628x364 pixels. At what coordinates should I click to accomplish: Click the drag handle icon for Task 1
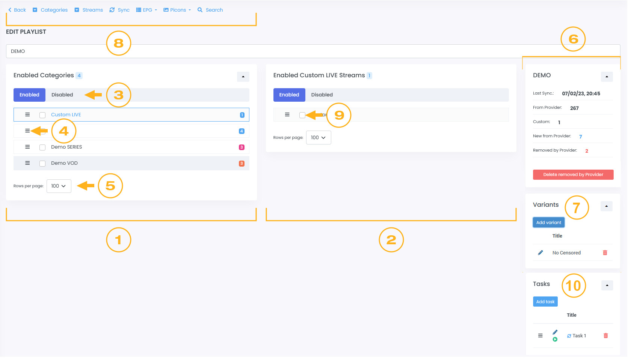coord(540,335)
